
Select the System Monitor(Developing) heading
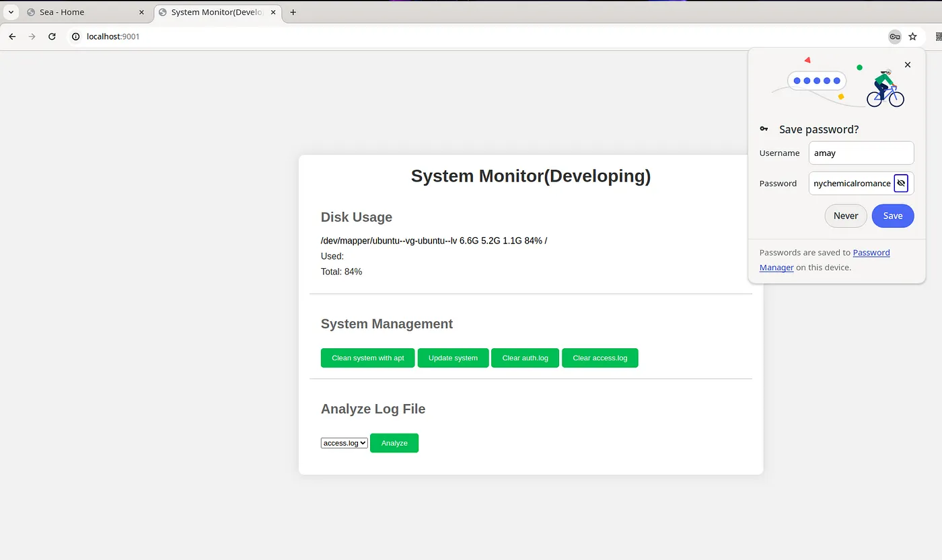click(x=531, y=176)
